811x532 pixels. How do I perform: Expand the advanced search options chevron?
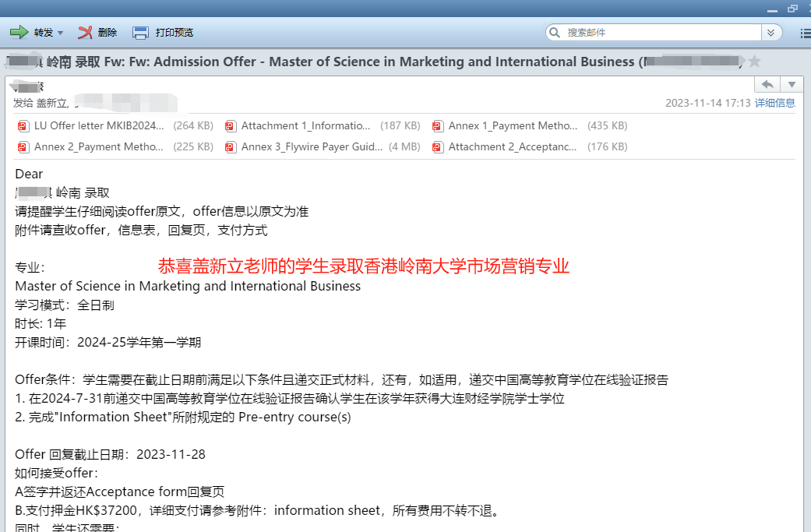[770, 33]
